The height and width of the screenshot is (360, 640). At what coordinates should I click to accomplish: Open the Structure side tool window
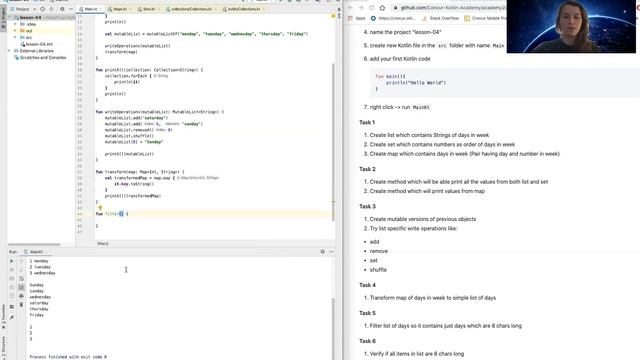[3, 348]
